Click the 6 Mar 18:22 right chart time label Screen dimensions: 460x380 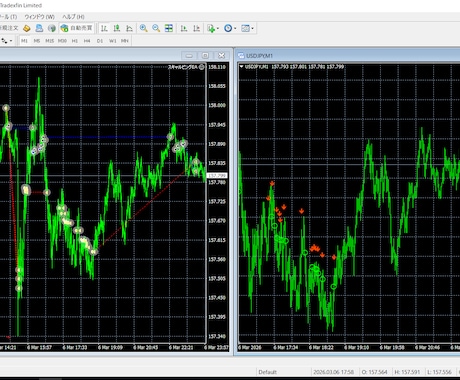click(x=321, y=347)
